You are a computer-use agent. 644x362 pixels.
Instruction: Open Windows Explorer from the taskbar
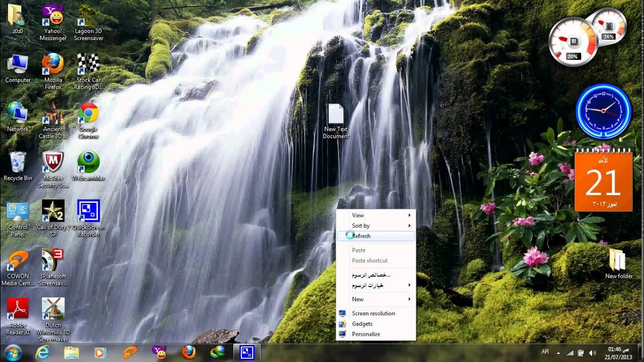pyautogui.click(x=71, y=353)
